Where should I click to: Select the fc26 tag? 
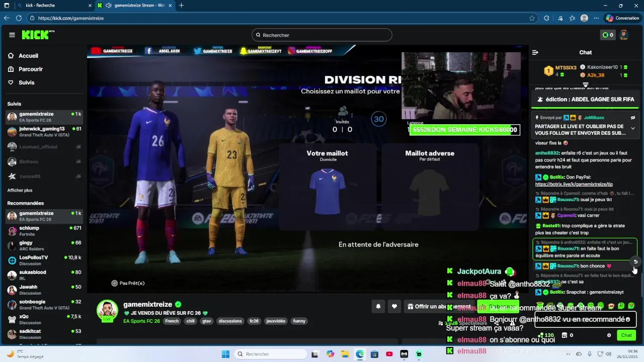coord(254,321)
